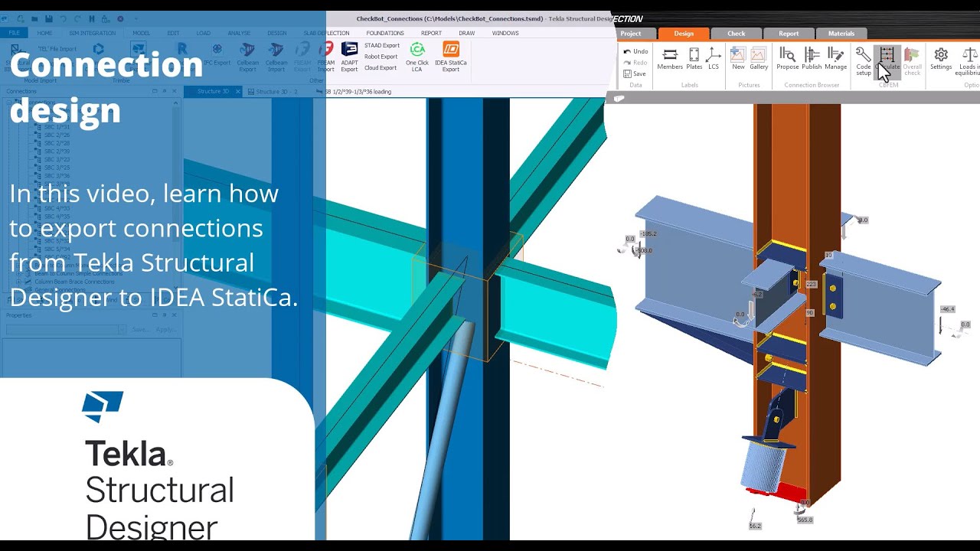Viewport: 980px width, 551px height.
Task: Open the HOME ribbon tab
Action: point(45,34)
